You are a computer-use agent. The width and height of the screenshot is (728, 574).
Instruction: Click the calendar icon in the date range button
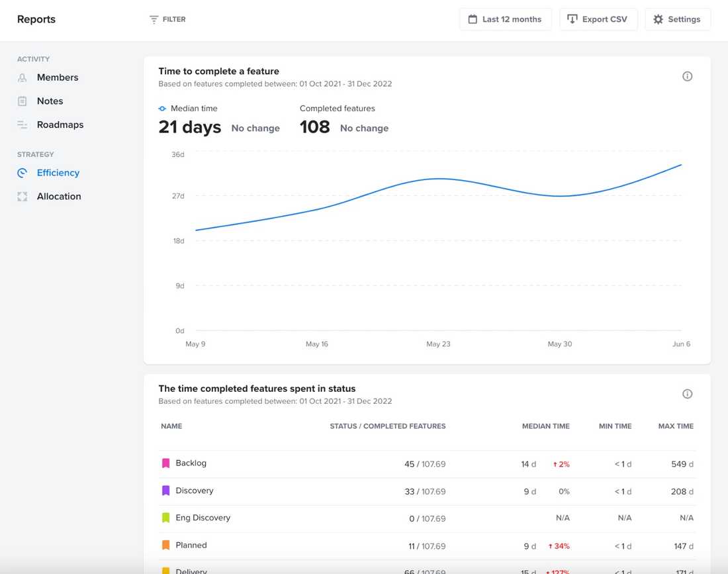472,19
